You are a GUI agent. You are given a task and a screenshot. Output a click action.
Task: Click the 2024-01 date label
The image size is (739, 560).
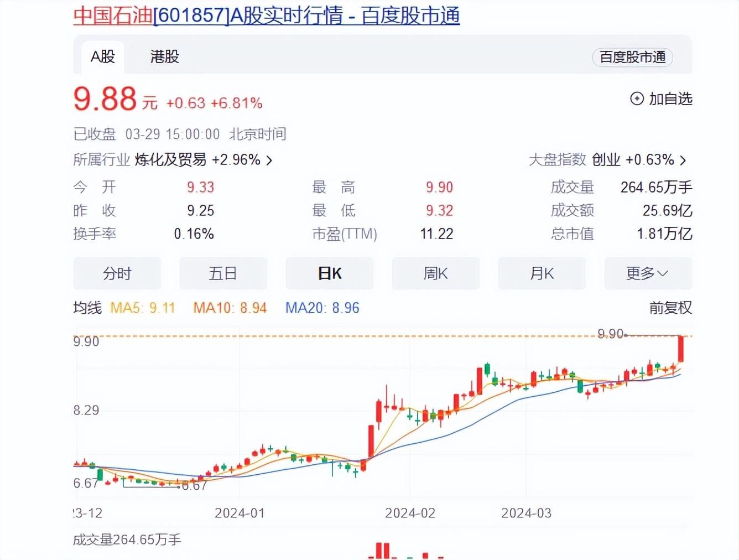point(240,513)
